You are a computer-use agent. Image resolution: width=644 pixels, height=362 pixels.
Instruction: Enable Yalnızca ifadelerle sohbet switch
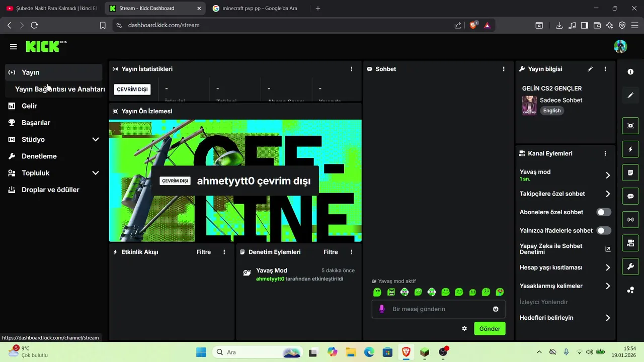pos(604,230)
